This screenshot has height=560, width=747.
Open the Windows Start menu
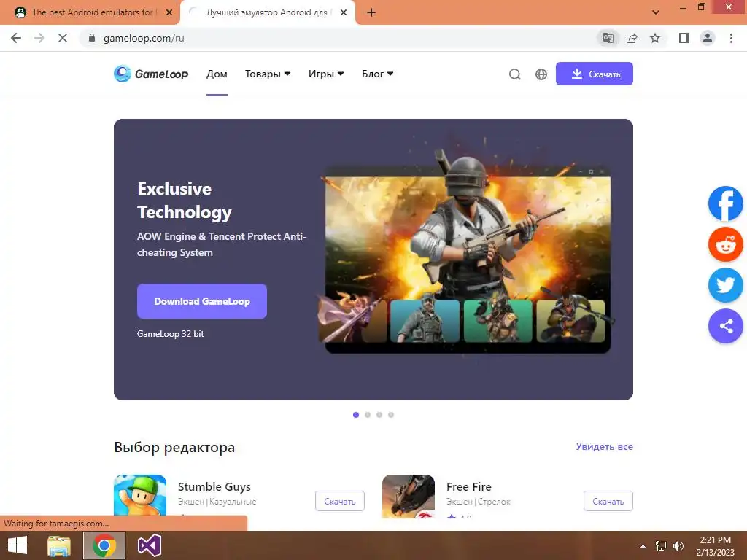pos(18,545)
